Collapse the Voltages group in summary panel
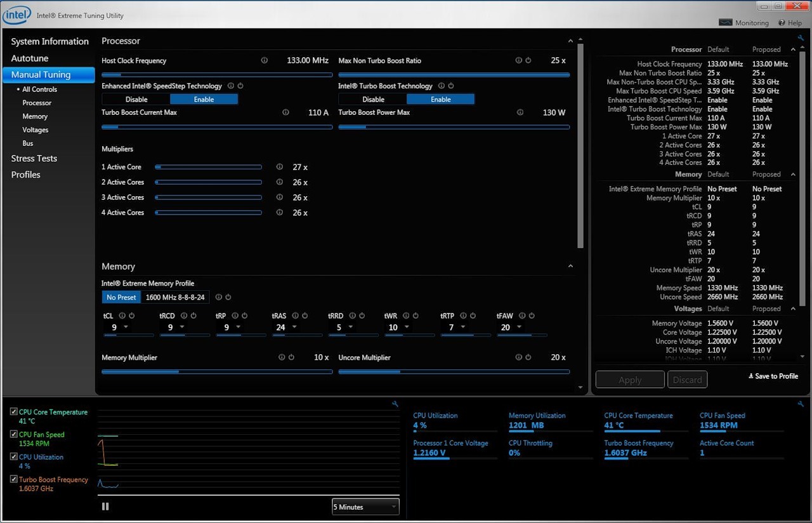This screenshot has height=523, width=812. click(793, 308)
